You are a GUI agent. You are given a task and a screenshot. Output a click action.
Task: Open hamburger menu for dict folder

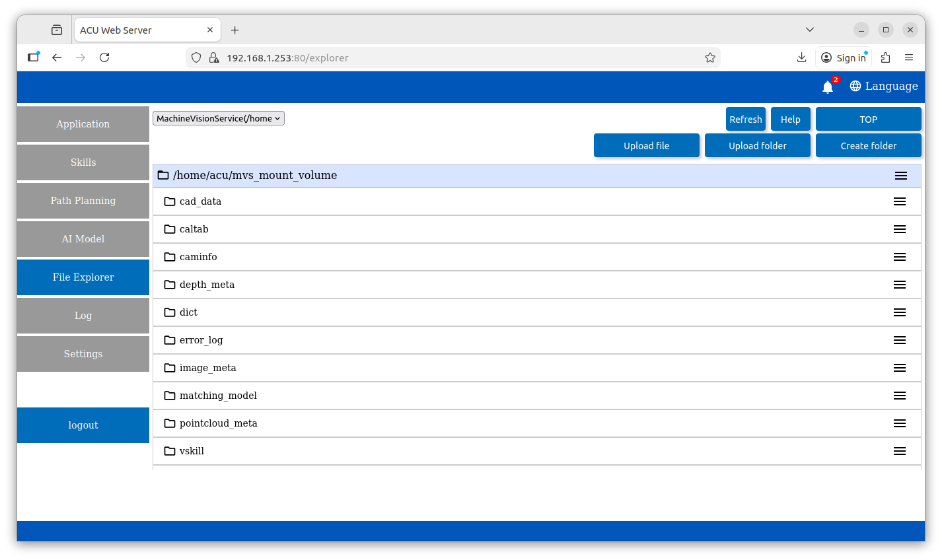[x=900, y=312]
